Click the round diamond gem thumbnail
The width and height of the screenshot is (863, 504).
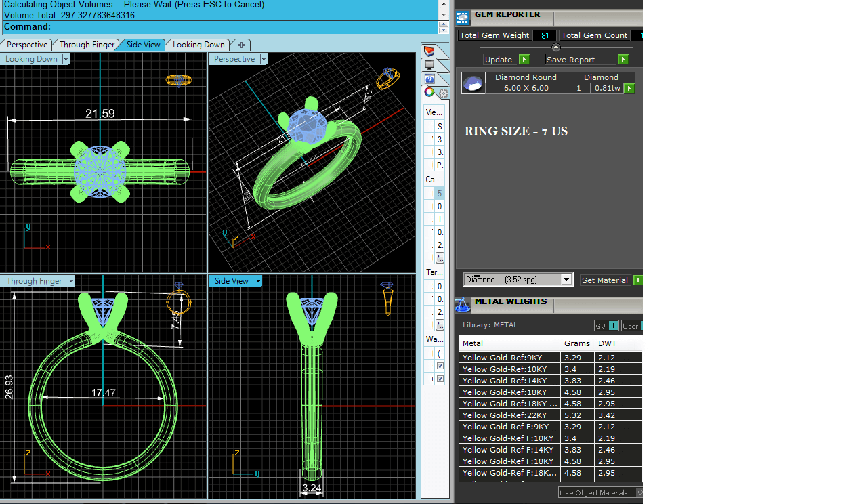[x=473, y=83]
